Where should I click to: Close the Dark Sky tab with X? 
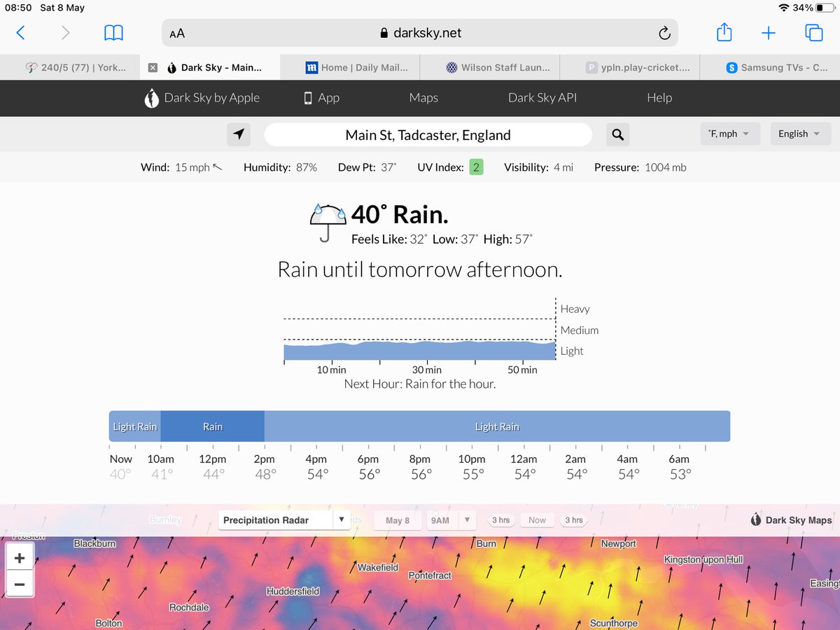(153, 68)
